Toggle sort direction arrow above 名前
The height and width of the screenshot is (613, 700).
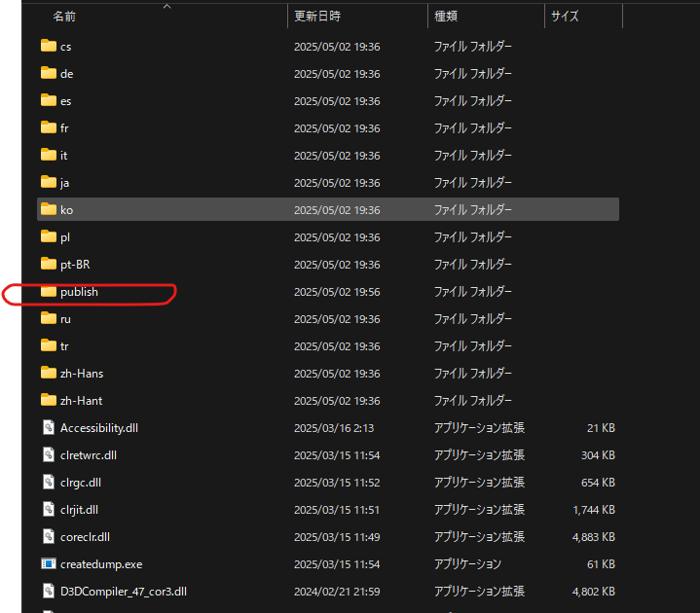[x=166, y=6]
